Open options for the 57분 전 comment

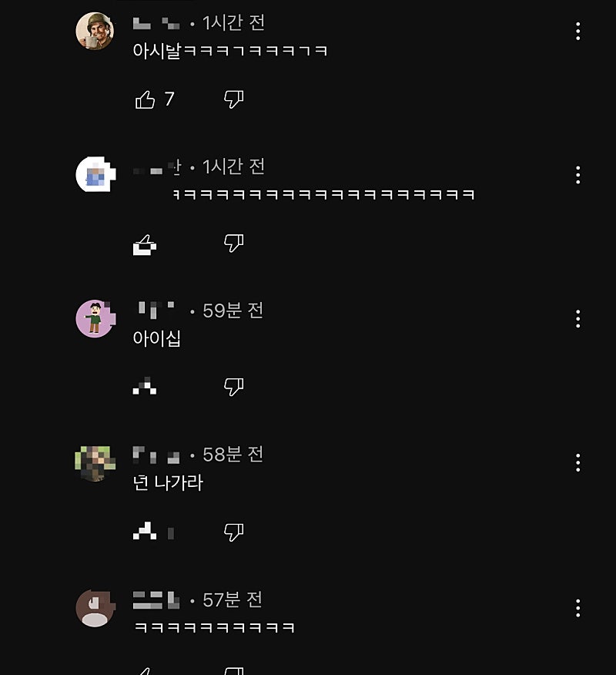pyautogui.click(x=577, y=607)
